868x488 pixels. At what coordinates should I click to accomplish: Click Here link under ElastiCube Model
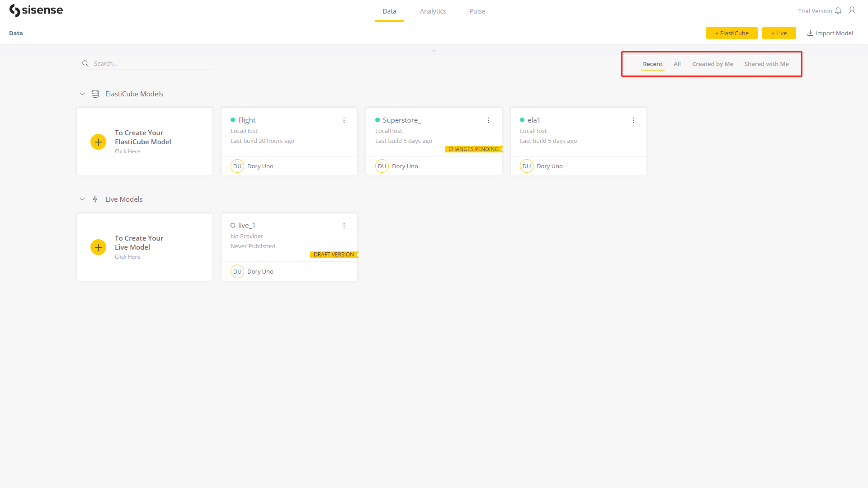pos(127,152)
